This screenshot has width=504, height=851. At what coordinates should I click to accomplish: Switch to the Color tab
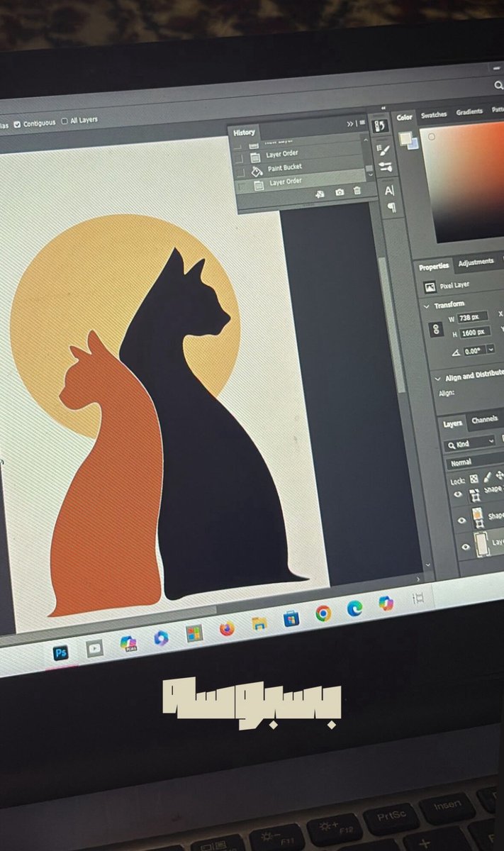click(x=405, y=117)
